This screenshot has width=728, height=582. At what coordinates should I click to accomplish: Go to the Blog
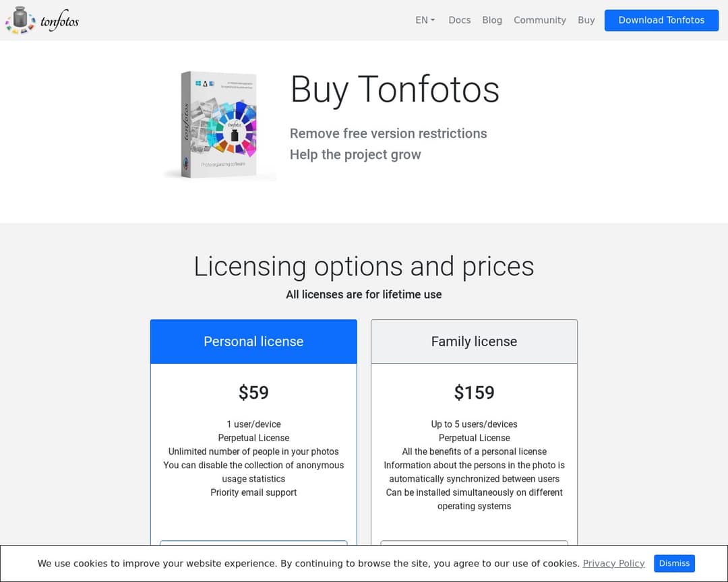pyautogui.click(x=492, y=20)
